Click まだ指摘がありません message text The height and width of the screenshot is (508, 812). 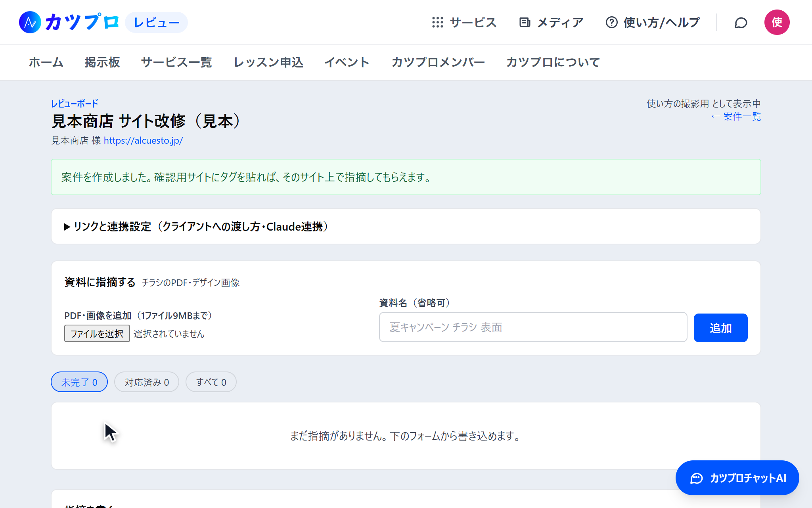405,436
